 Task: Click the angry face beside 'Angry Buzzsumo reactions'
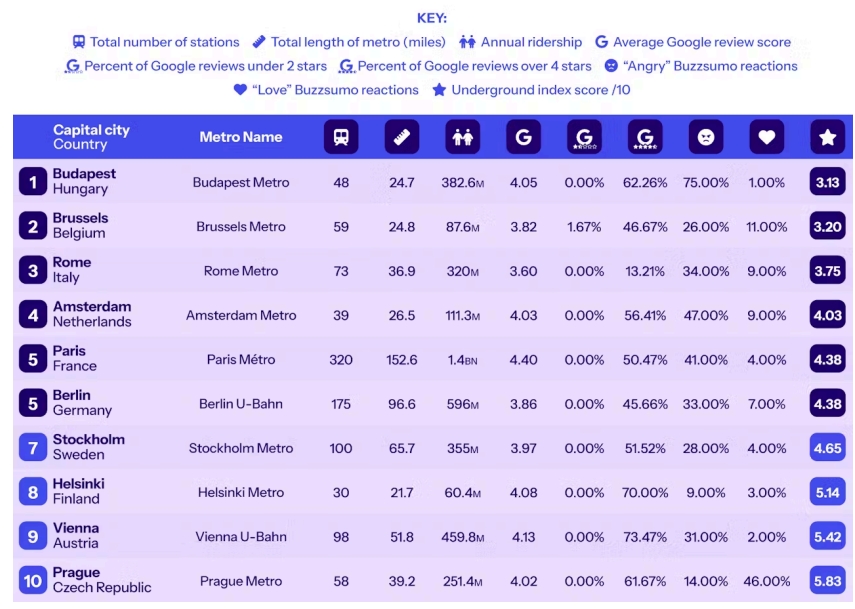[x=611, y=66]
